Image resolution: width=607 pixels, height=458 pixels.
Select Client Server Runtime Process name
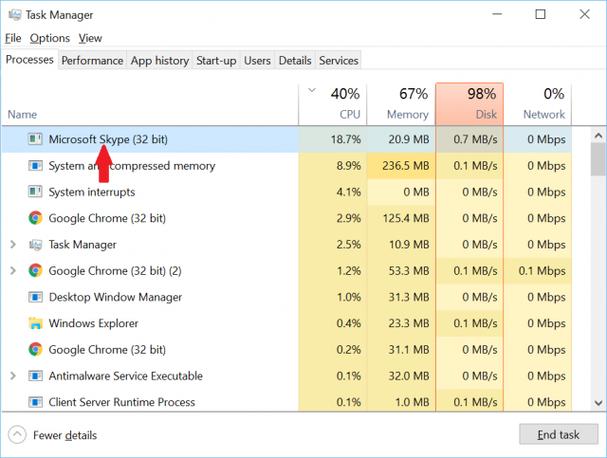tap(122, 402)
